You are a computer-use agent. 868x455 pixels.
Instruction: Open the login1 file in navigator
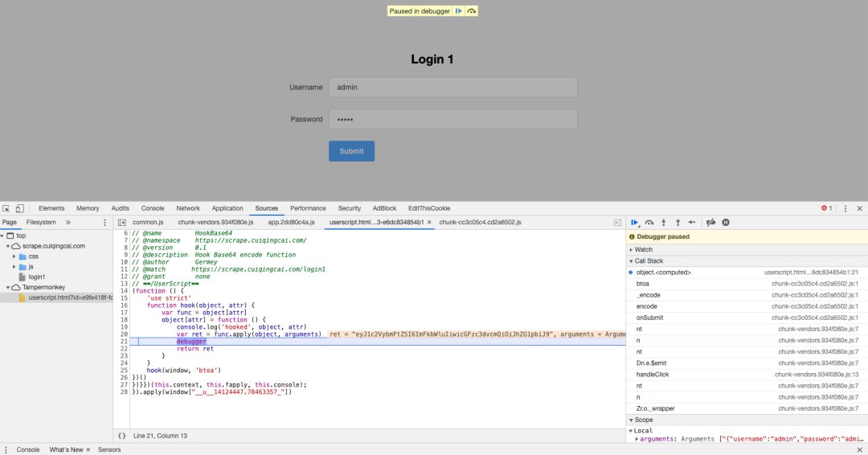click(x=36, y=277)
